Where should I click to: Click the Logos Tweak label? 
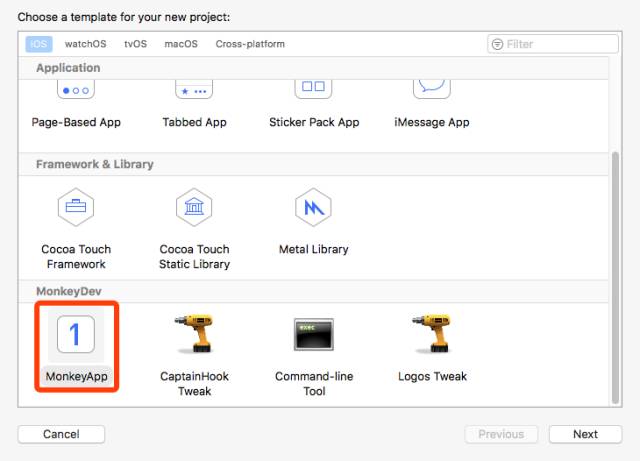tap(432, 376)
